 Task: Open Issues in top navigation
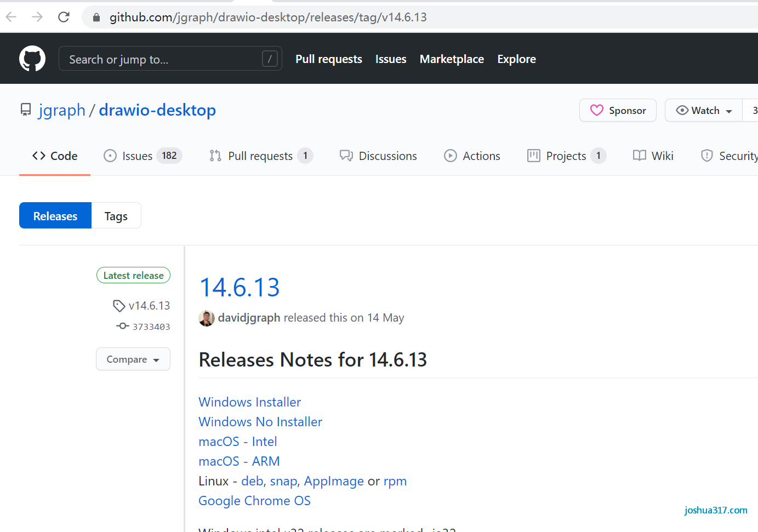tap(391, 59)
